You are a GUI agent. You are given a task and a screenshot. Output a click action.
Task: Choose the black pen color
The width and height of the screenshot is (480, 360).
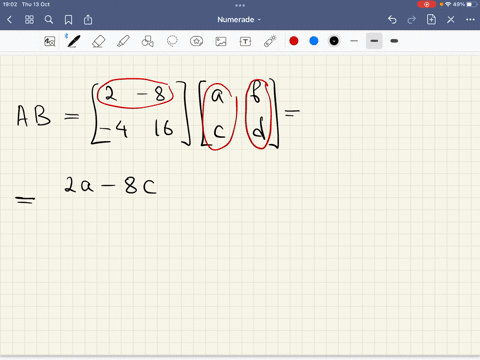(x=334, y=41)
